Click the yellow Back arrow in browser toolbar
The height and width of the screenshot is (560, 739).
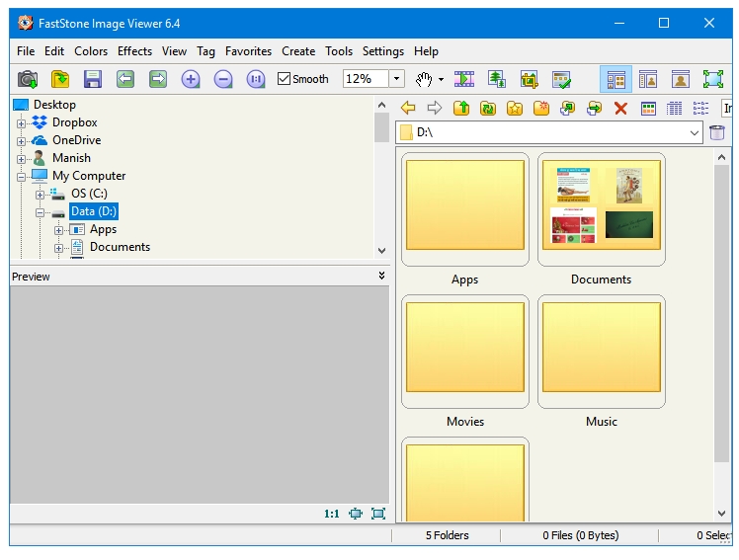408,109
